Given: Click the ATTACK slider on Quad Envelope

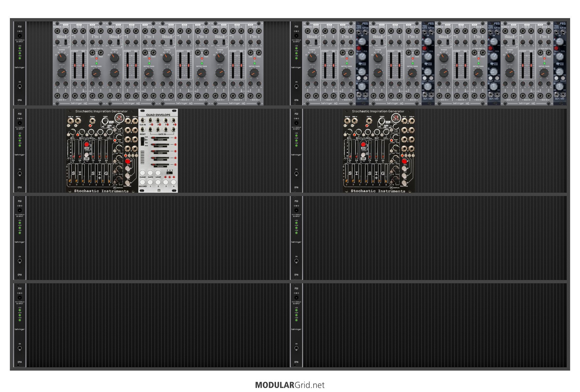Looking at the screenshot, I should point(160,138).
